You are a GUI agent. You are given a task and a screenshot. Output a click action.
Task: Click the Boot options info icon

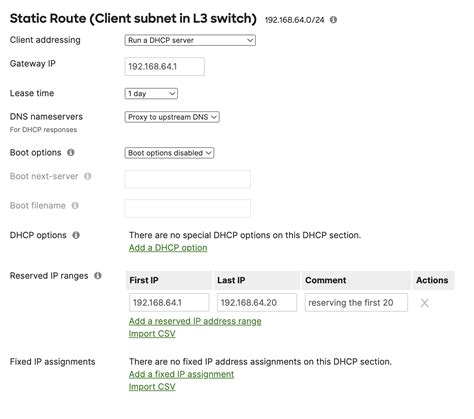click(71, 153)
